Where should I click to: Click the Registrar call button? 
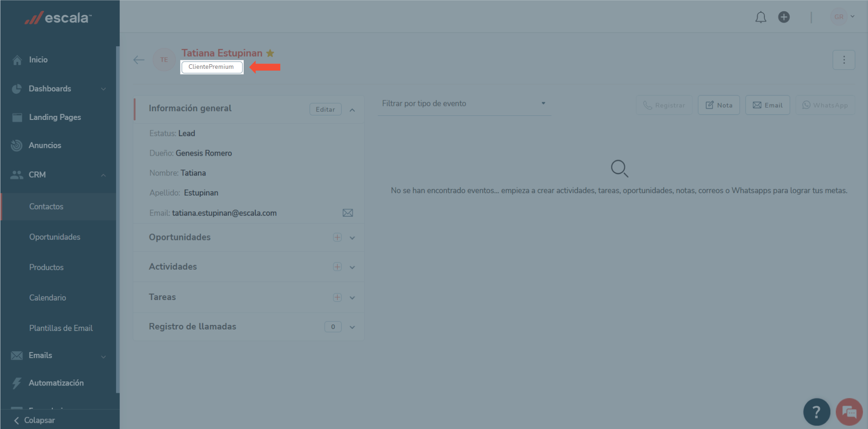pyautogui.click(x=664, y=105)
